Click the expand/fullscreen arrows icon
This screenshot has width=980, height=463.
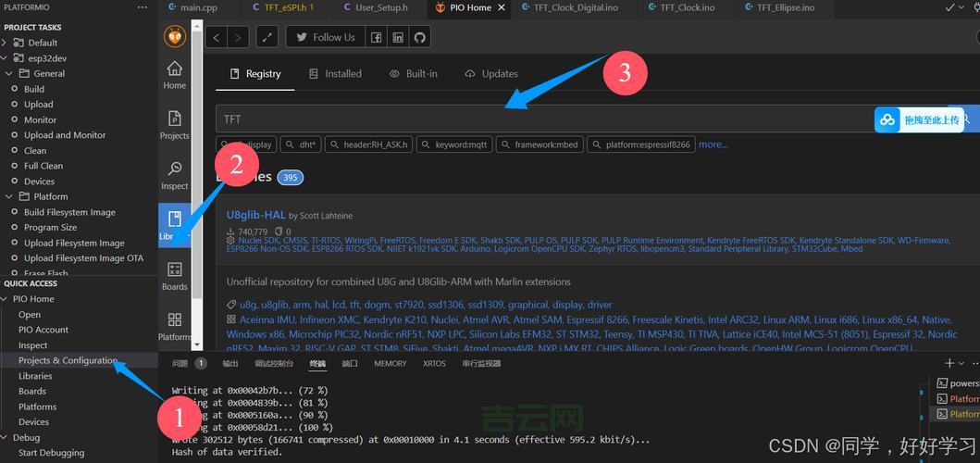[267, 37]
